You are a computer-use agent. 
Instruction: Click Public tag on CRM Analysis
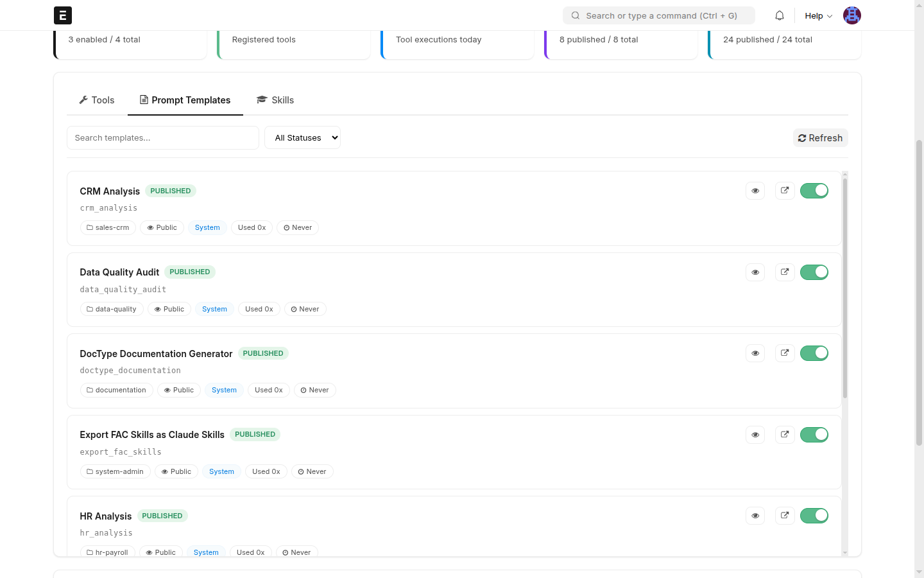[162, 227]
